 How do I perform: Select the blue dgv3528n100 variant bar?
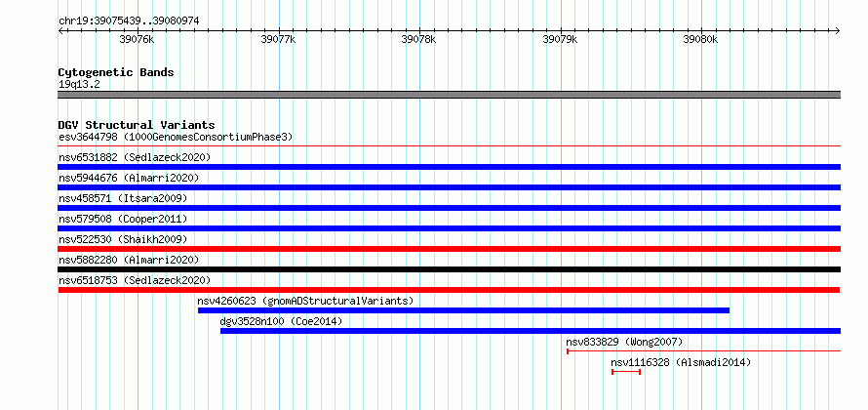(x=531, y=331)
